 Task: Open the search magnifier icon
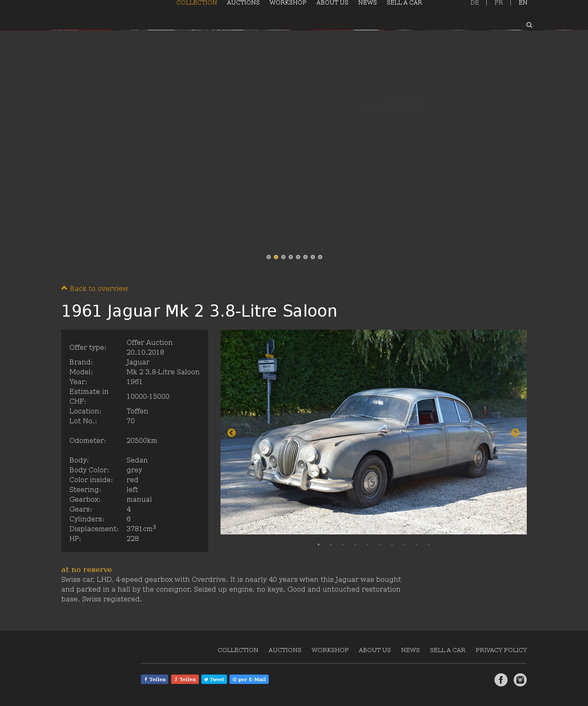(529, 25)
